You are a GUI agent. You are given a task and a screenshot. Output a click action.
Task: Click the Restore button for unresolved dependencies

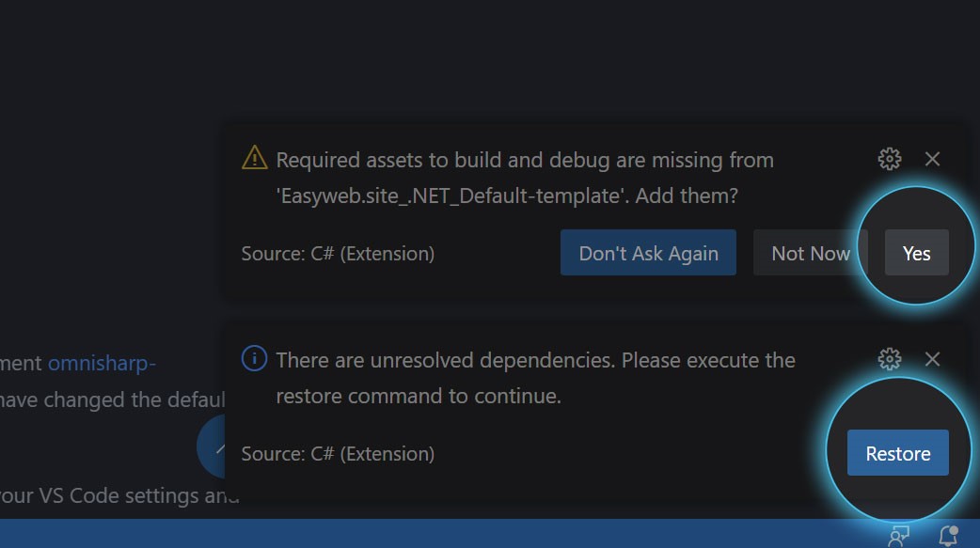[x=897, y=453]
